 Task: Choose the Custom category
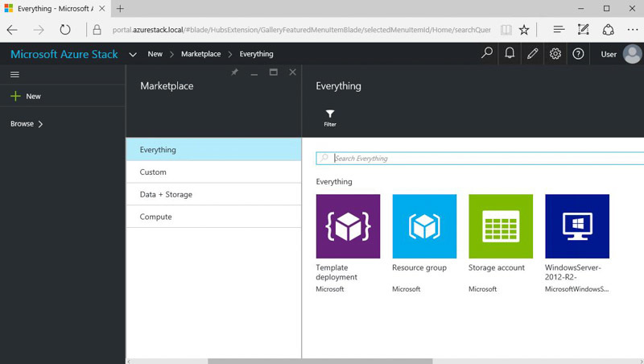(153, 172)
